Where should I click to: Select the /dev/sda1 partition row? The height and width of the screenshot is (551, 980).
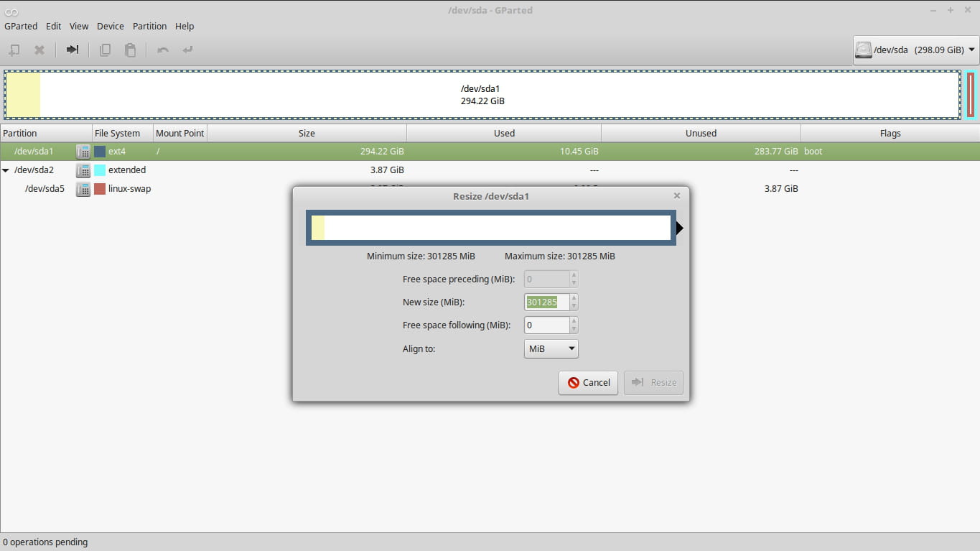point(490,152)
